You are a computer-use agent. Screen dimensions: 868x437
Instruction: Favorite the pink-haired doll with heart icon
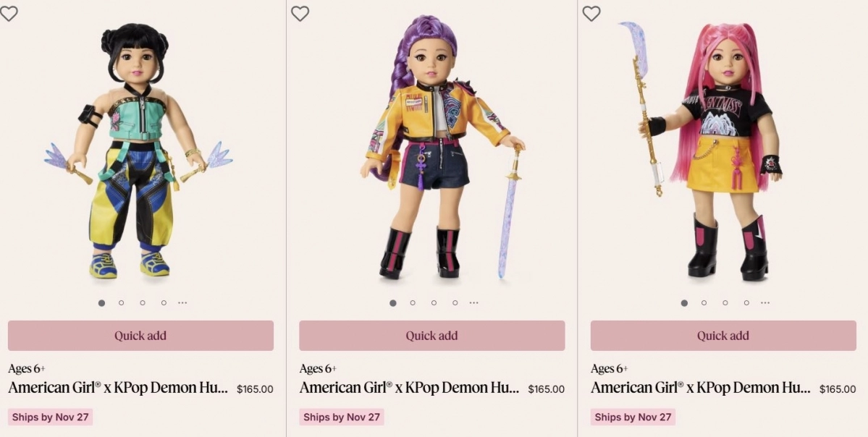(x=591, y=13)
